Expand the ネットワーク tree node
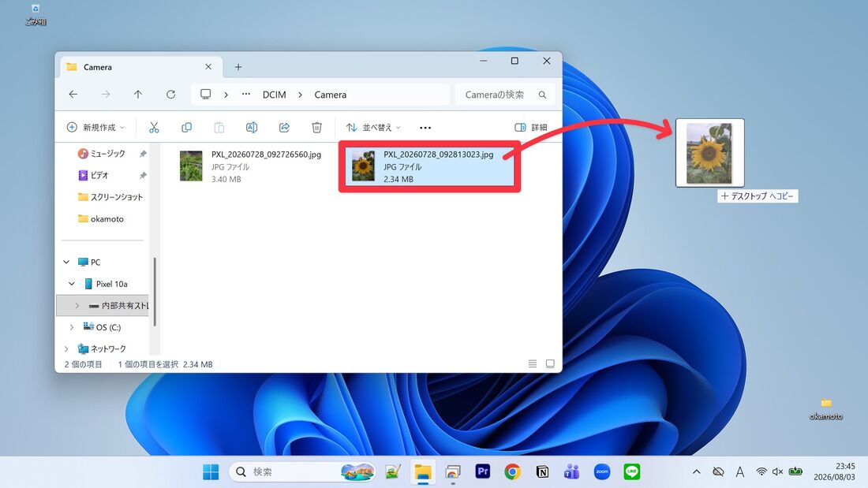This screenshot has height=488, width=868. coord(66,348)
